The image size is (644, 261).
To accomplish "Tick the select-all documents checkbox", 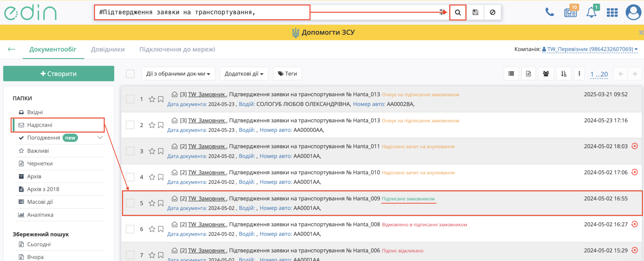I will click(130, 74).
